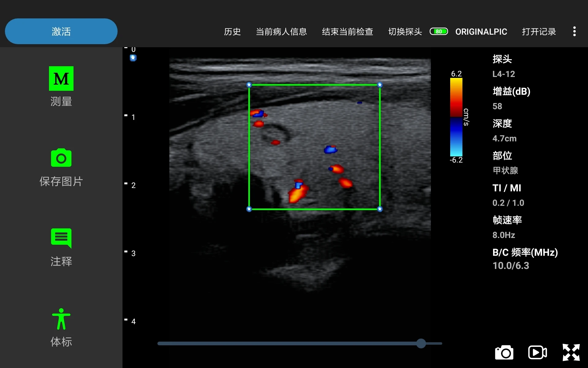Click the cine playback slider handle

pyautogui.click(x=421, y=343)
